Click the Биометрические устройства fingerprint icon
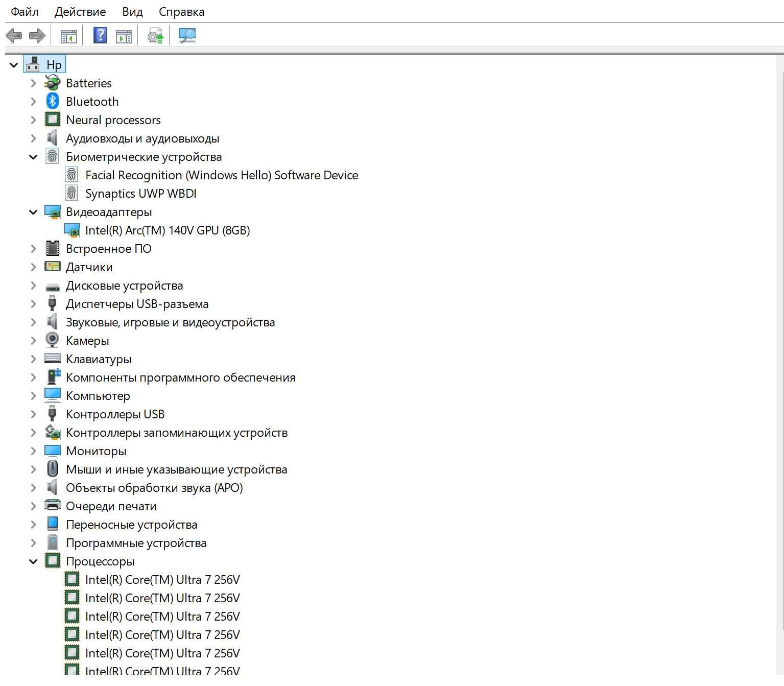The height and width of the screenshot is (686, 784). 52,156
